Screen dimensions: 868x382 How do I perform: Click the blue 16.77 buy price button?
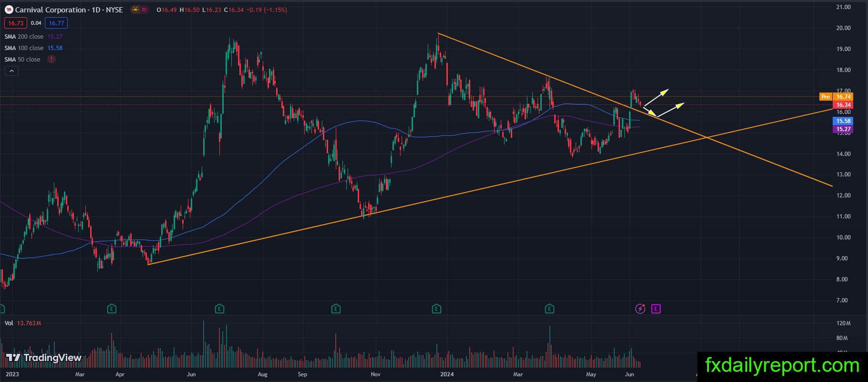(x=56, y=23)
